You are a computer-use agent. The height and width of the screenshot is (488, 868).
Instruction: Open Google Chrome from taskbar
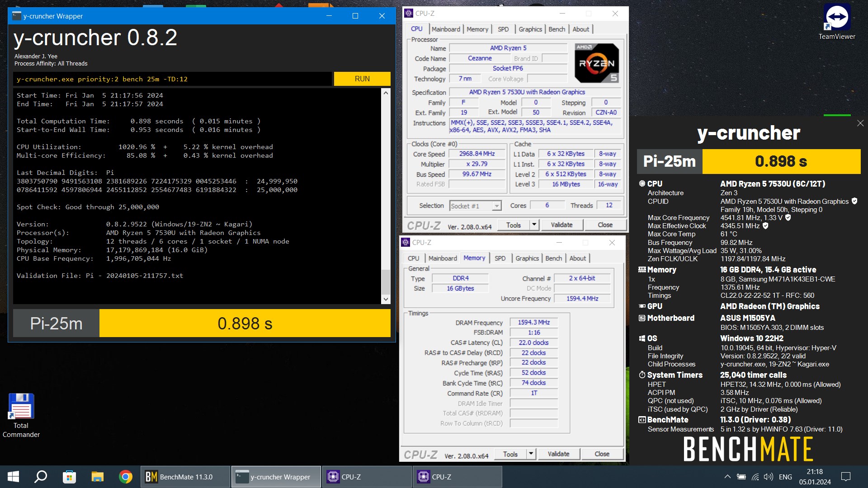[x=125, y=477]
